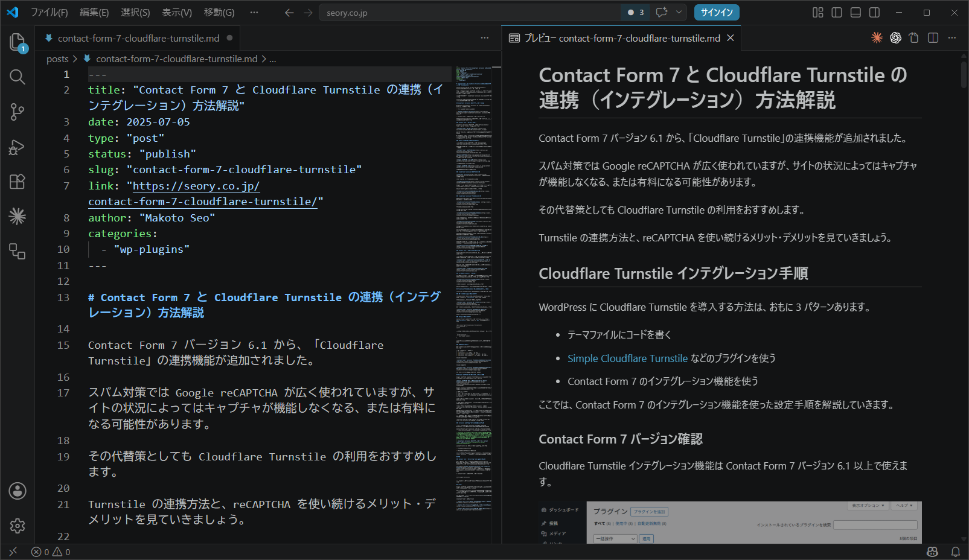Click the 'posts' breadcrumb folder
Viewport: 969px width, 560px height.
[x=57, y=59]
